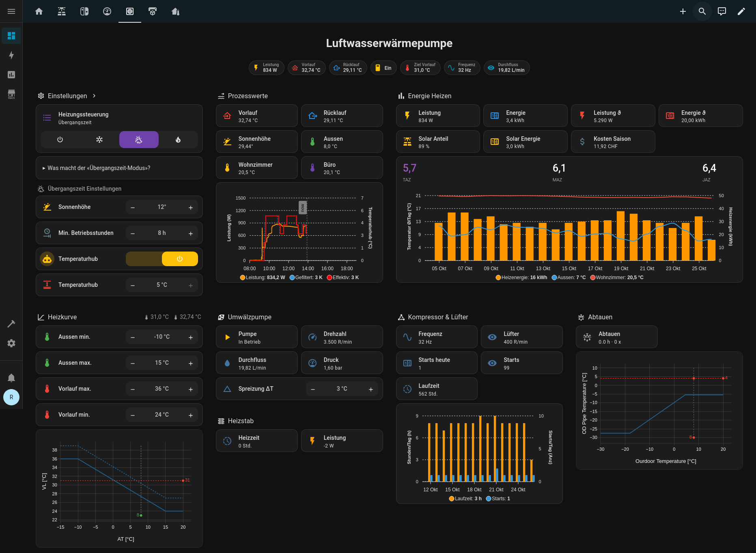
Task: Expand the sidebar hamburger menu
Action: tap(11, 11)
